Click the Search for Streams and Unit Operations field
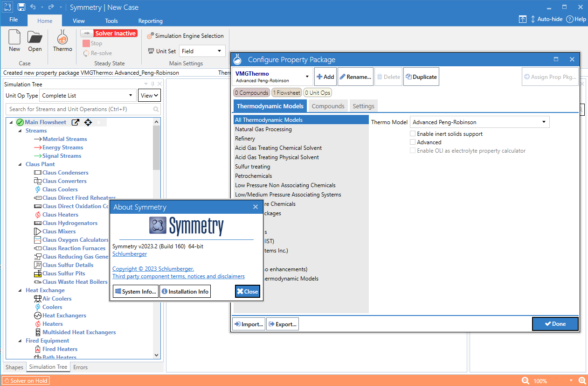This screenshot has height=386, width=588. (x=83, y=109)
